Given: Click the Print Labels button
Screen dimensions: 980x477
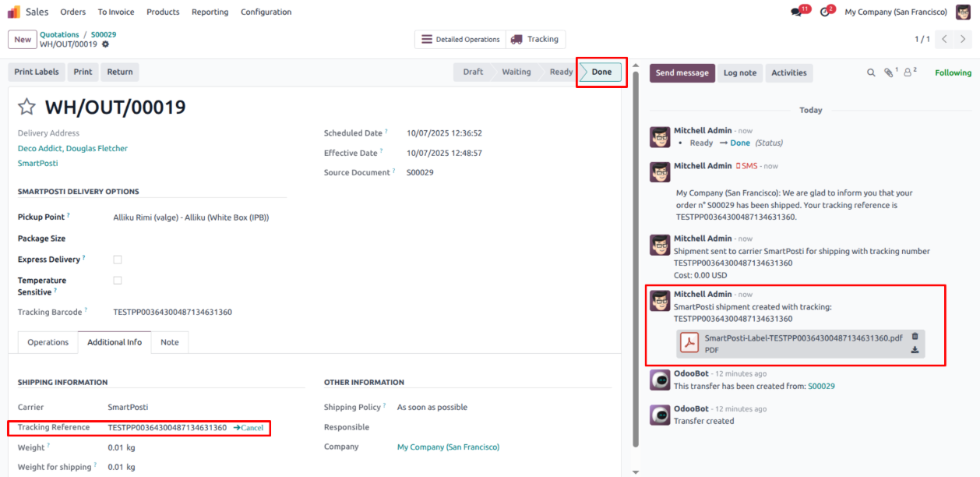Looking at the screenshot, I should (x=37, y=72).
